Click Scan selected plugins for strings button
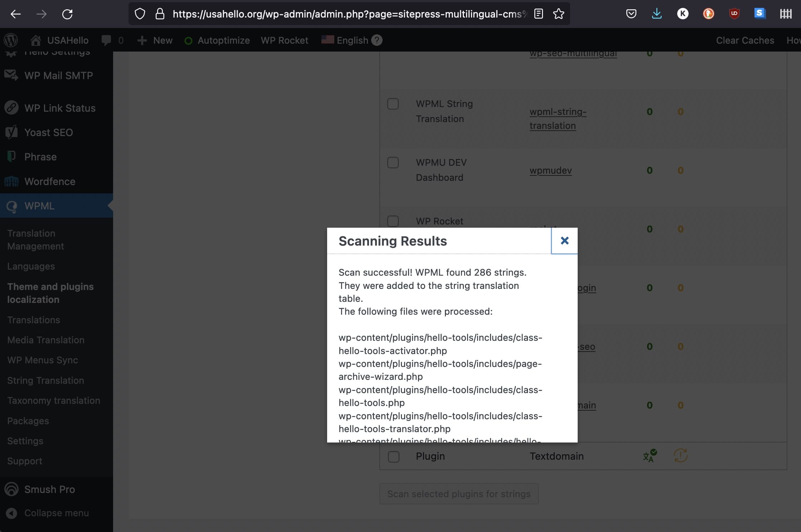Viewport: 801px width, 532px height. [459, 494]
